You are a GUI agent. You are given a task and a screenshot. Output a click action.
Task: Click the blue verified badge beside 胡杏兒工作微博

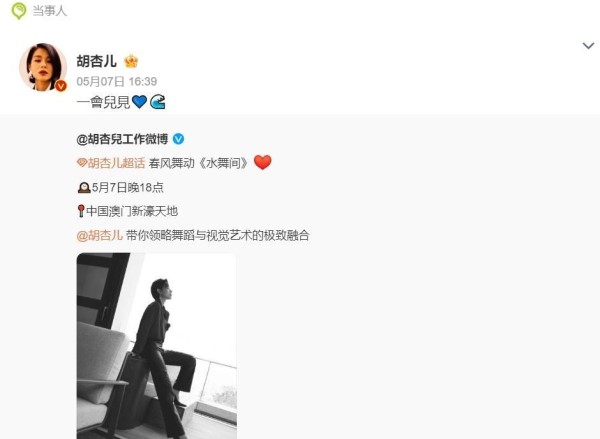(x=178, y=139)
